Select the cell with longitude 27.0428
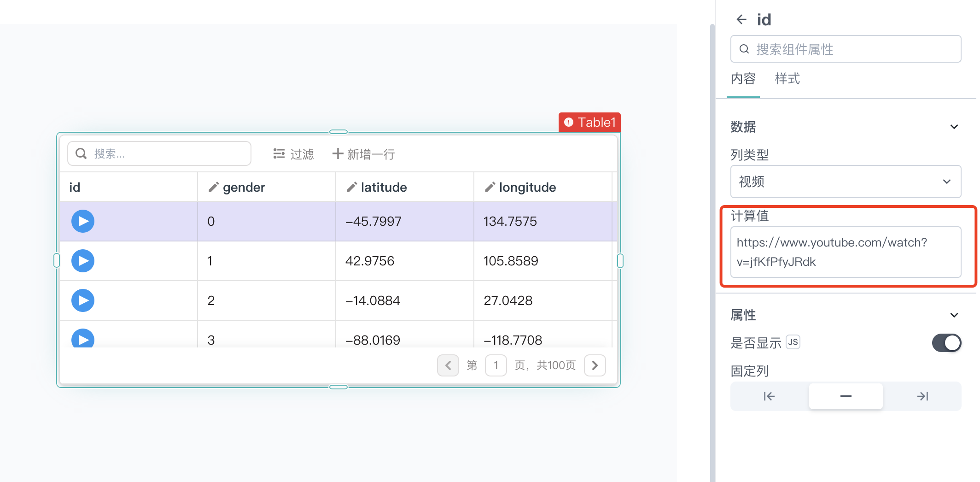 [543, 300]
